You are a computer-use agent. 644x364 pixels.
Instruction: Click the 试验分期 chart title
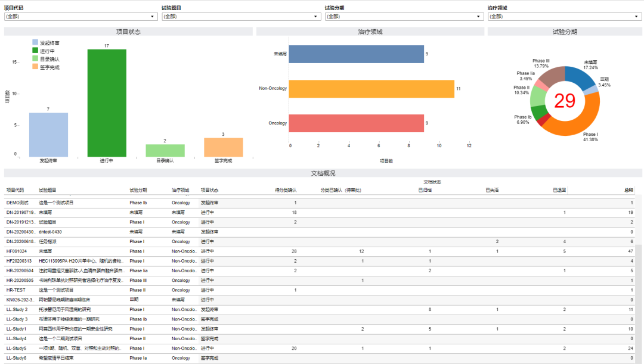[565, 32]
